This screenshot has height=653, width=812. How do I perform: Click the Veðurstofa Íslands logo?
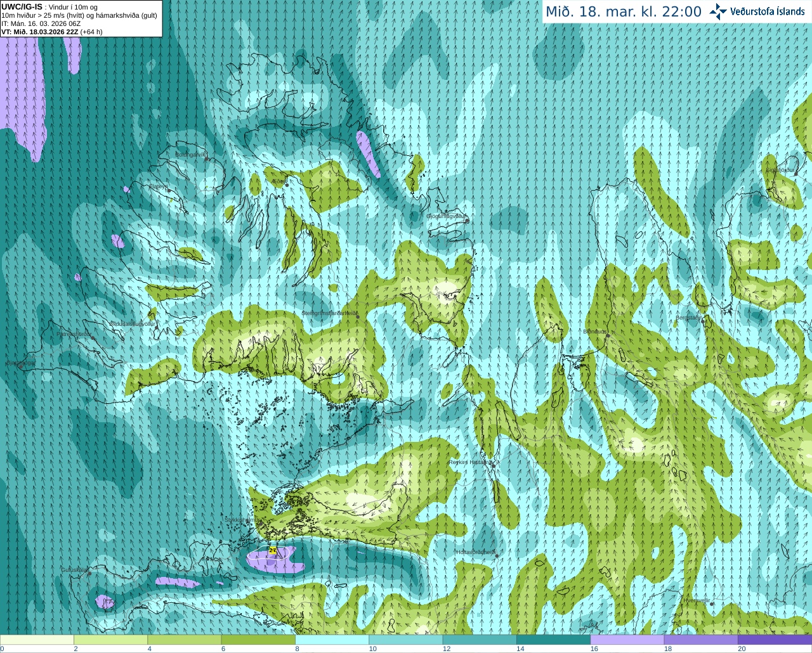(757, 11)
